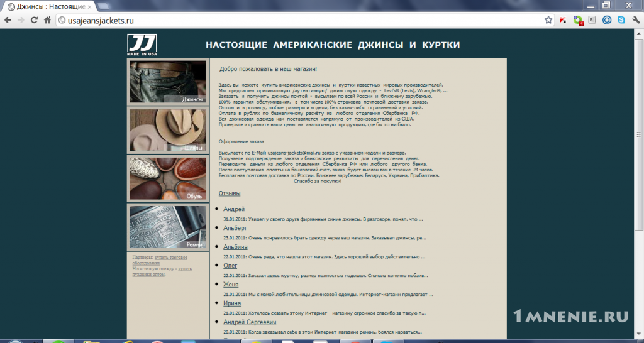The image size is (644, 343).
Task: Click the browser back arrow
Action: (x=8, y=20)
